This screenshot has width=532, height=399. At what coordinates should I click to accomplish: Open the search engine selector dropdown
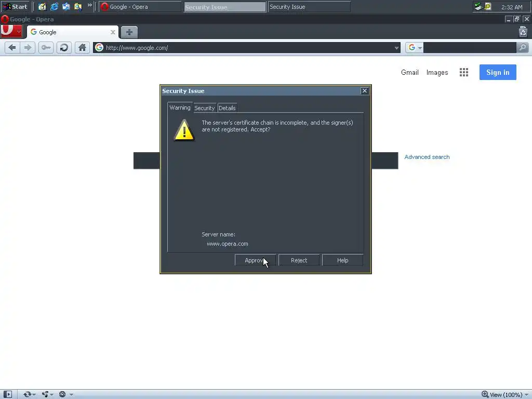coord(420,48)
